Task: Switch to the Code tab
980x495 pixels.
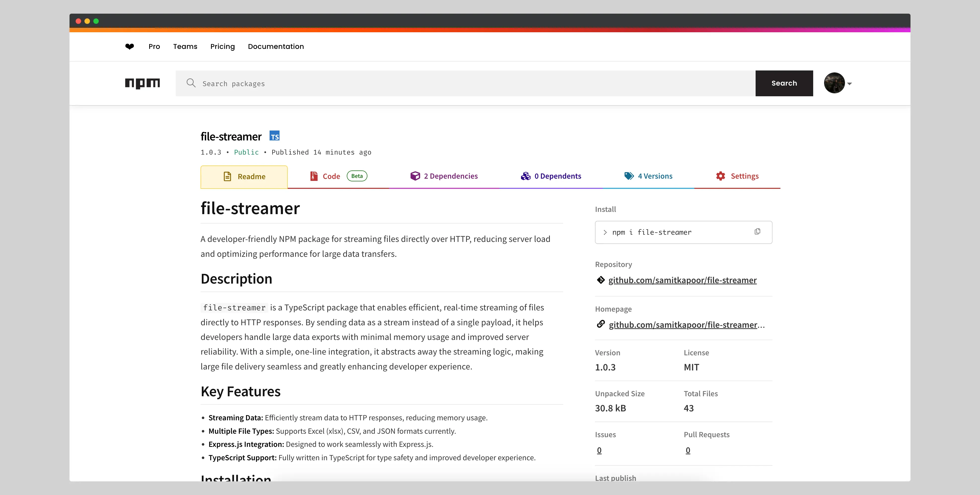Action: (x=331, y=176)
